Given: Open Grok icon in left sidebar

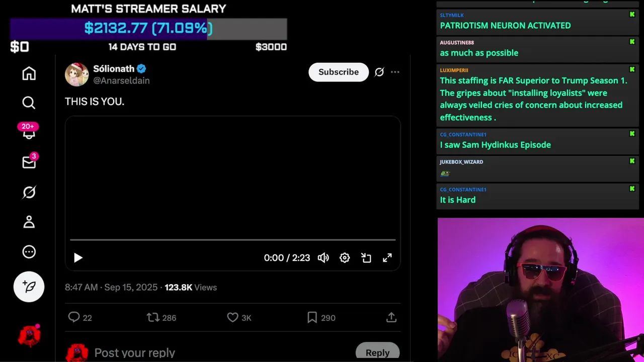Looking at the screenshot, I should pos(29,192).
